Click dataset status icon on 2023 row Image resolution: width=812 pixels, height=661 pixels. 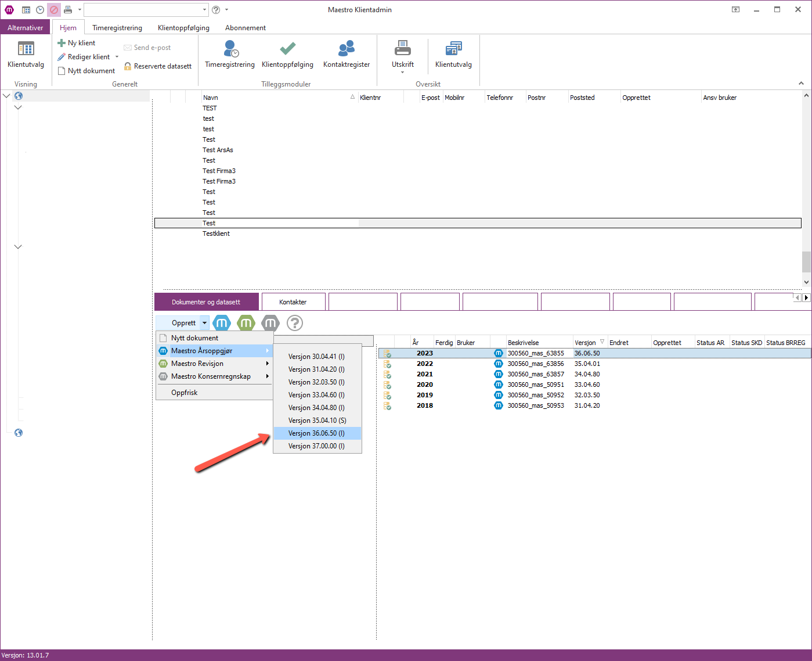[387, 353]
